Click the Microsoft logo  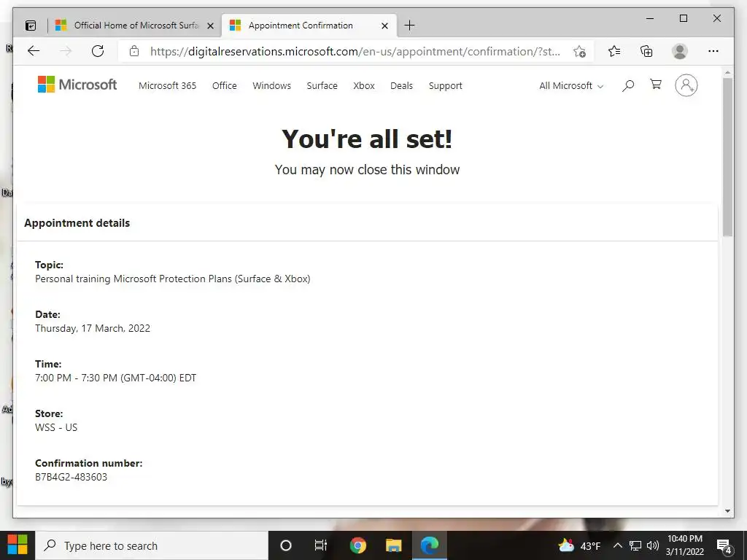tap(77, 85)
